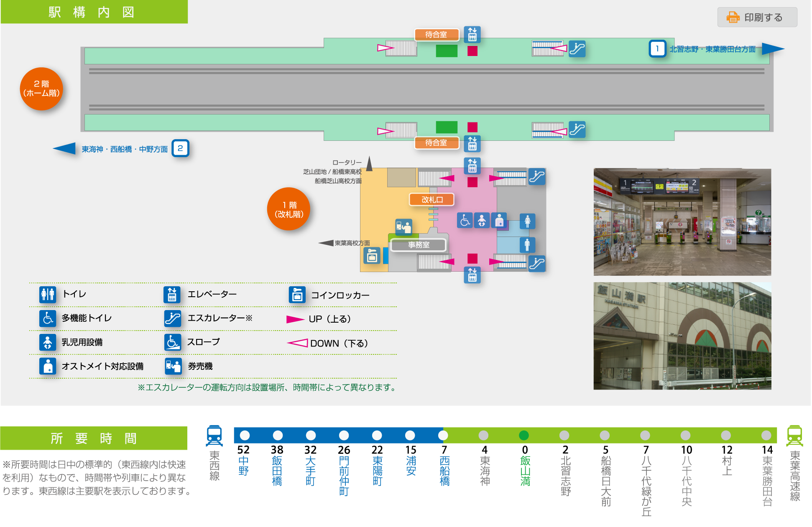
Task: Click the 乳児用設備 legend icon
Action: click(48, 342)
